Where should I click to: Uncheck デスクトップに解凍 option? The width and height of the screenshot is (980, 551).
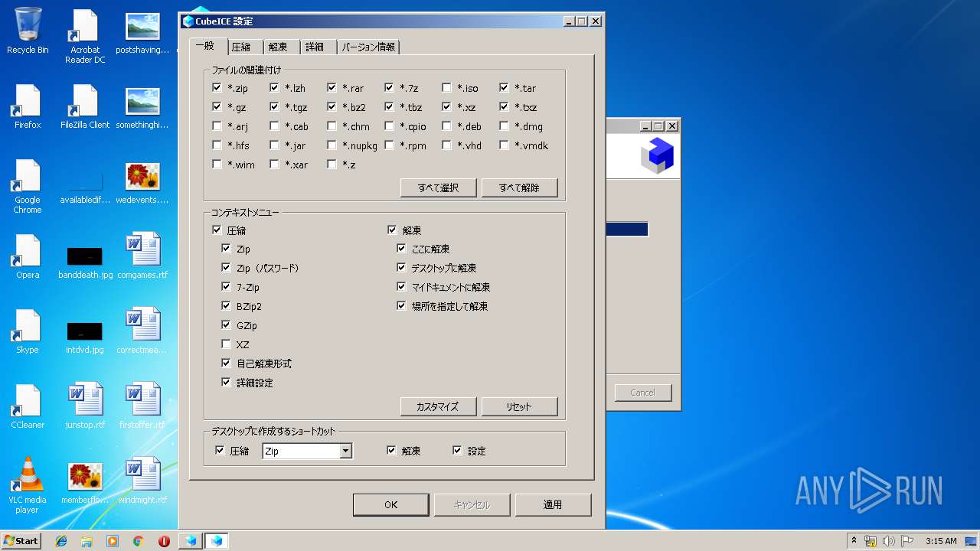[x=402, y=268]
